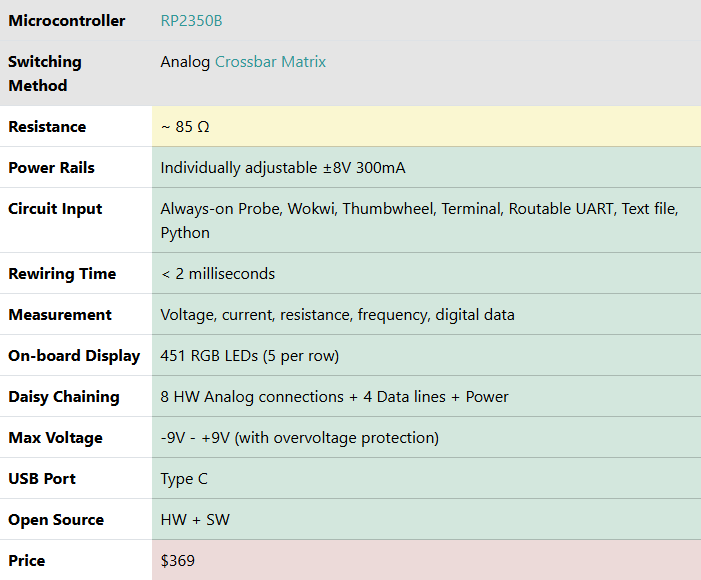Click the Open Source row label

click(x=56, y=520)
